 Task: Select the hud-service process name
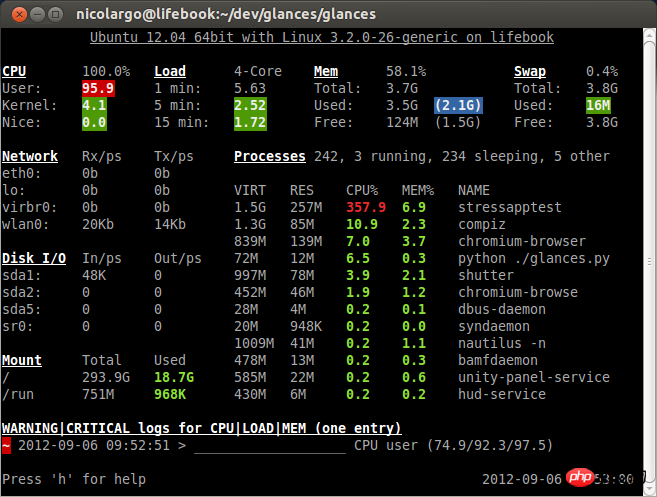pyautogui.click(x=502, y=394)
